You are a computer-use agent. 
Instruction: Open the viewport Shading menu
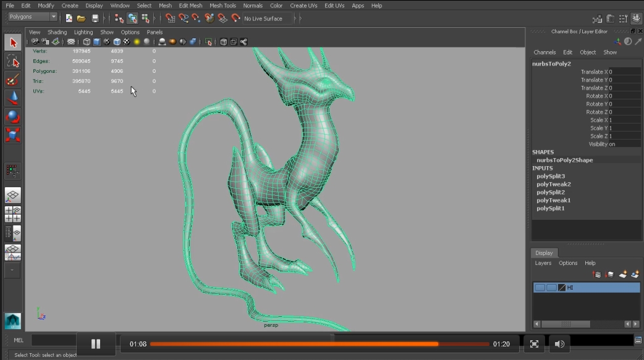click(x=57, y=32)
